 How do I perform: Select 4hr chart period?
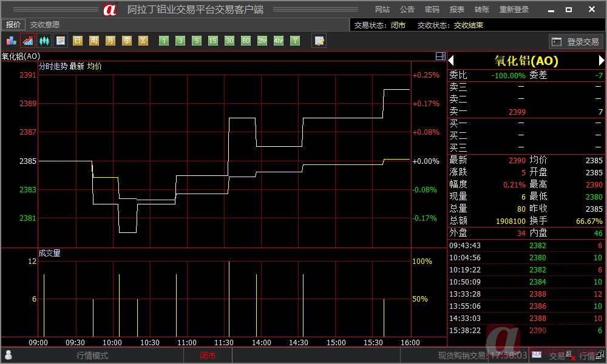(279, 41)
